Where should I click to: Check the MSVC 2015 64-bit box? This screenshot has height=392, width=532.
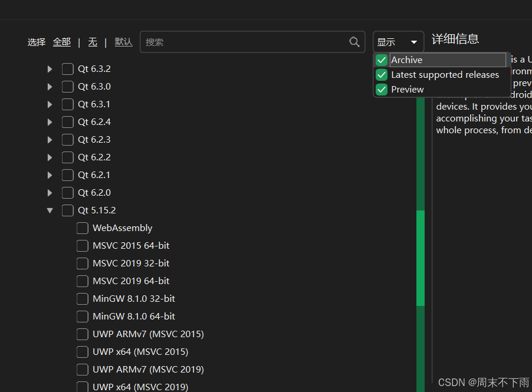pos(83,245)
